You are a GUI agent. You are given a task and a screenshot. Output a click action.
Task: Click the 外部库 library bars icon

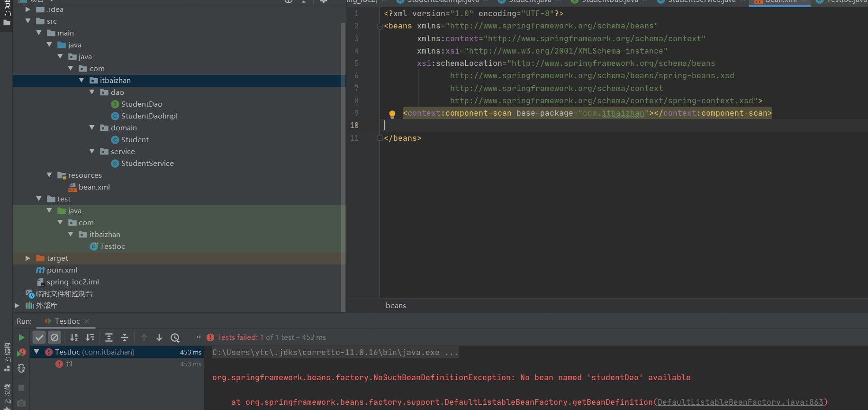point(30,305)
